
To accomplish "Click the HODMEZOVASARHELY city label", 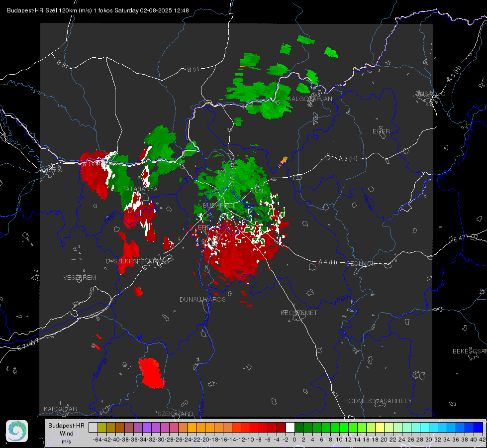I will pos(378,401).
